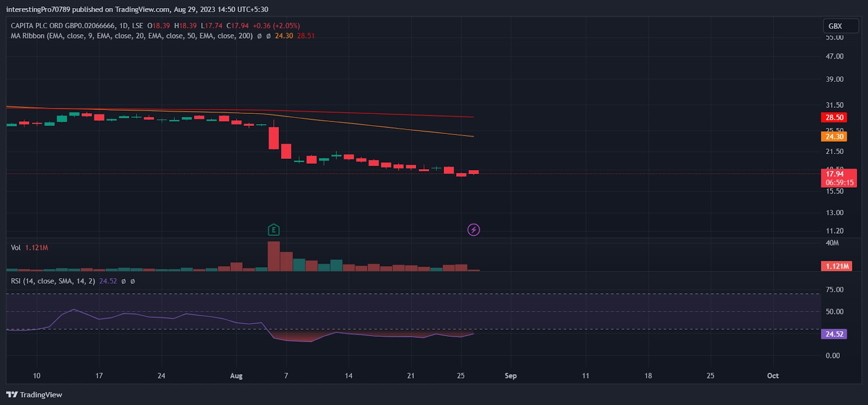Click the red 28.50 EMA price label
This screenshot has width=868, height=405.
834,118
